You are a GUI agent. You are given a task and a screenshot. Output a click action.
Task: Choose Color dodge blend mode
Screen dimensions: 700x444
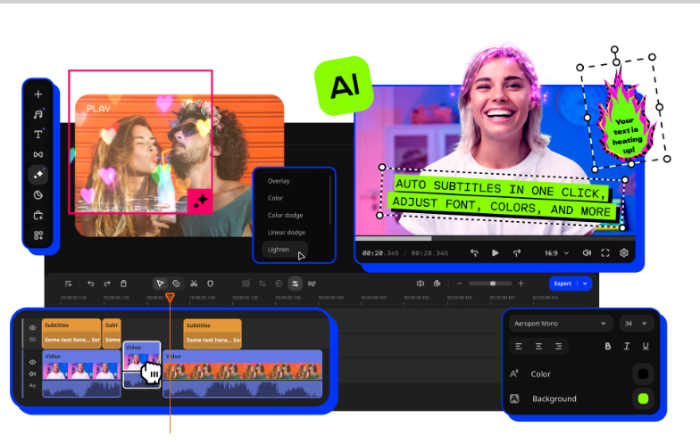[x=285, y=215]
